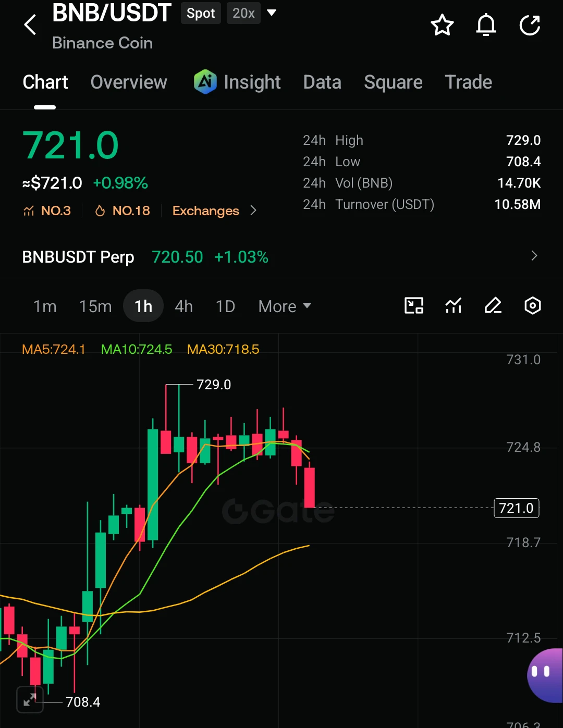Screen dimensions: 563x728
Task: Tap the picture-in-picture chart icon
Action: [x=414, y=305]
